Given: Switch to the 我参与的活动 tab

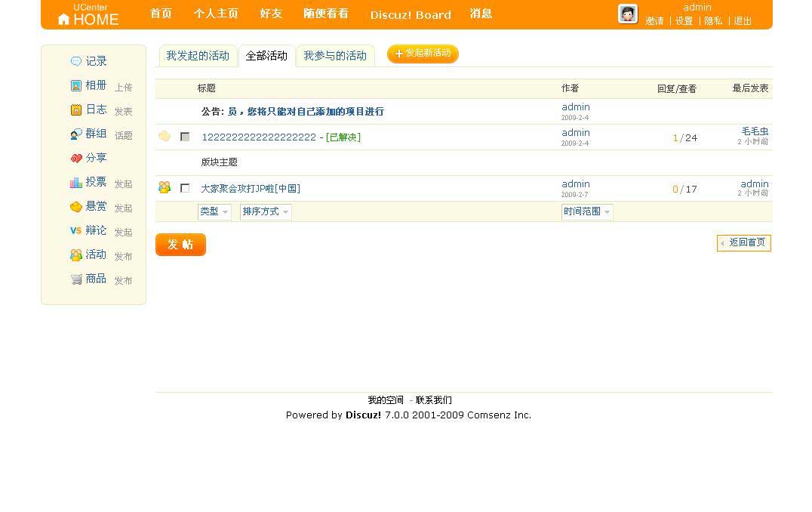Looking at the screenshot, I should point(335,56).
